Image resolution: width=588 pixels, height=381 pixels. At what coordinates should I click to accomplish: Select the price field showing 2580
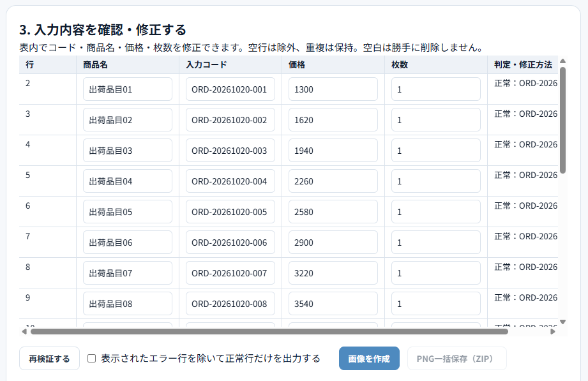pyautogui.click(x=333, y=212)
